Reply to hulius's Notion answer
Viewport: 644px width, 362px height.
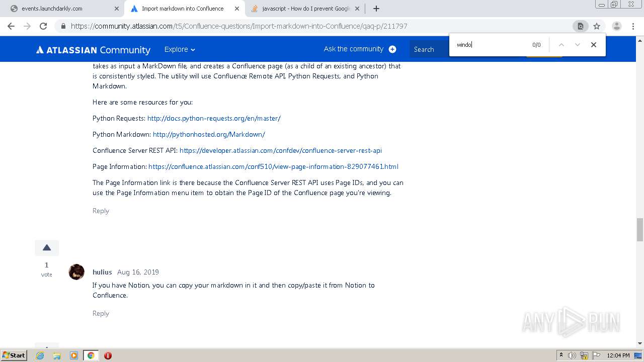tap(101, 313)
